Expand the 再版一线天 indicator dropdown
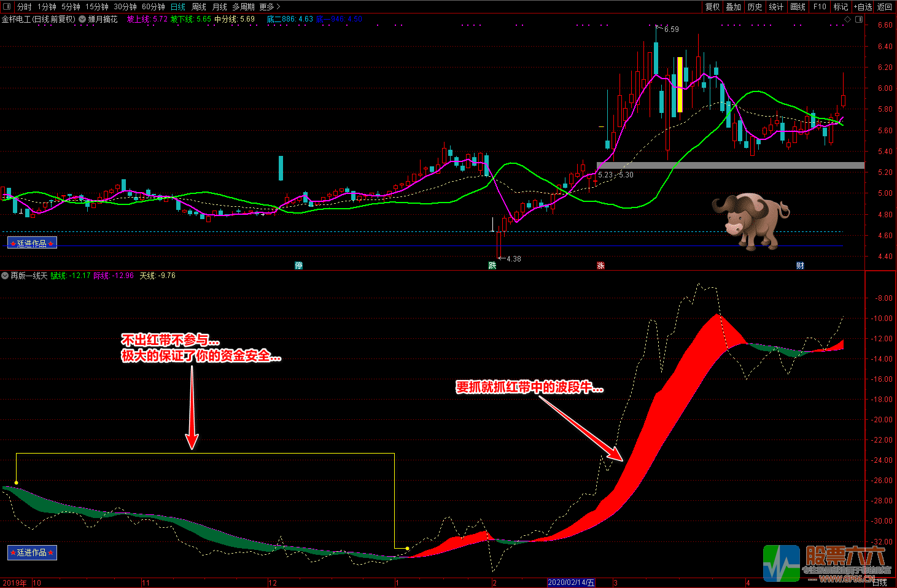Viewport: 897px width, 588px height. click(x=5, y=276)
